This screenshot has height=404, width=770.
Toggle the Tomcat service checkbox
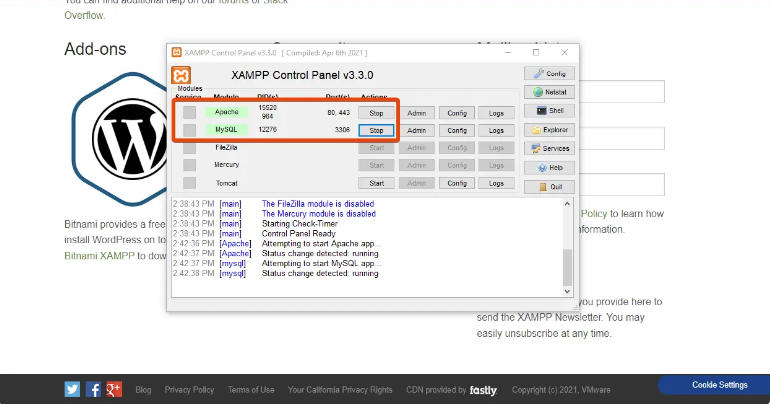click(189, 183)
